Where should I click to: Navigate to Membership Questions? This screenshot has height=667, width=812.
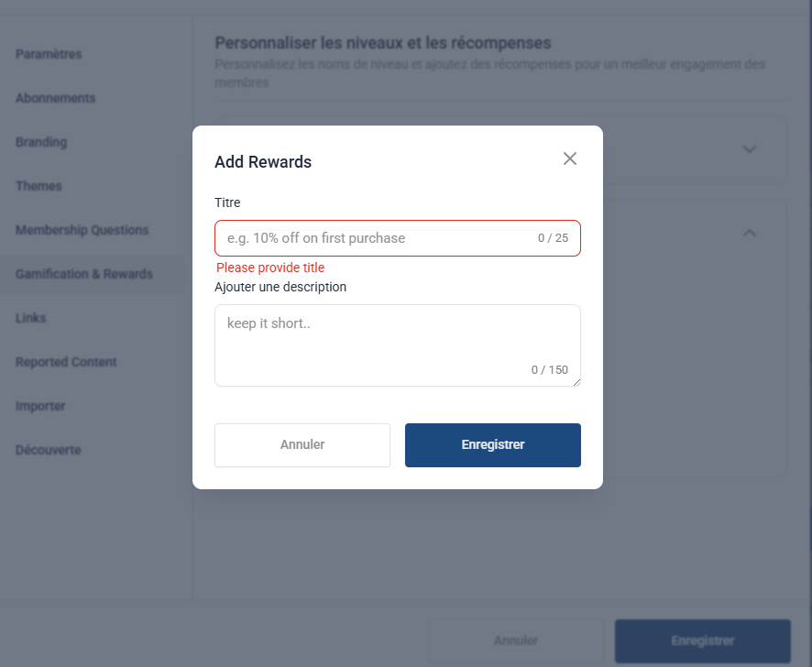(x=82, y=230)
